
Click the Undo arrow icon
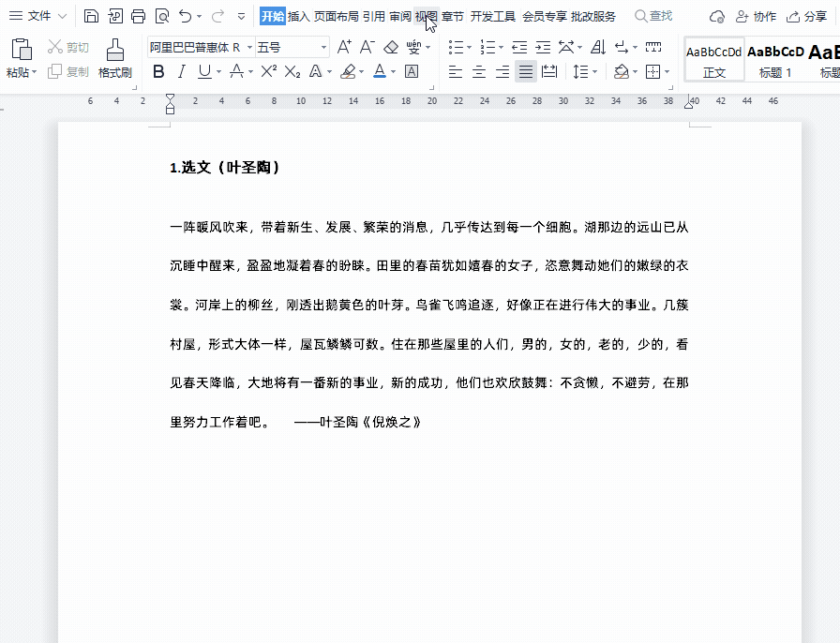[x=185, y=16]
